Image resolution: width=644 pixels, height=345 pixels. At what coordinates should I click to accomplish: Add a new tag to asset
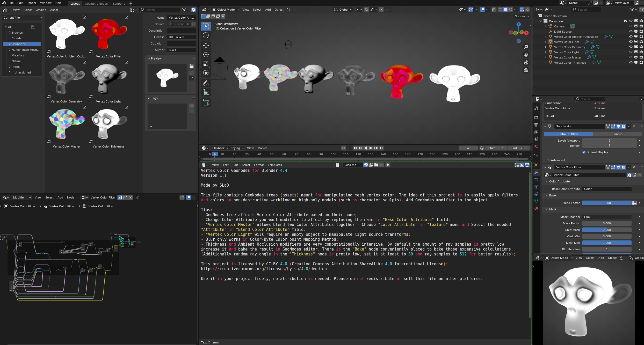click(x=192, y=106)
